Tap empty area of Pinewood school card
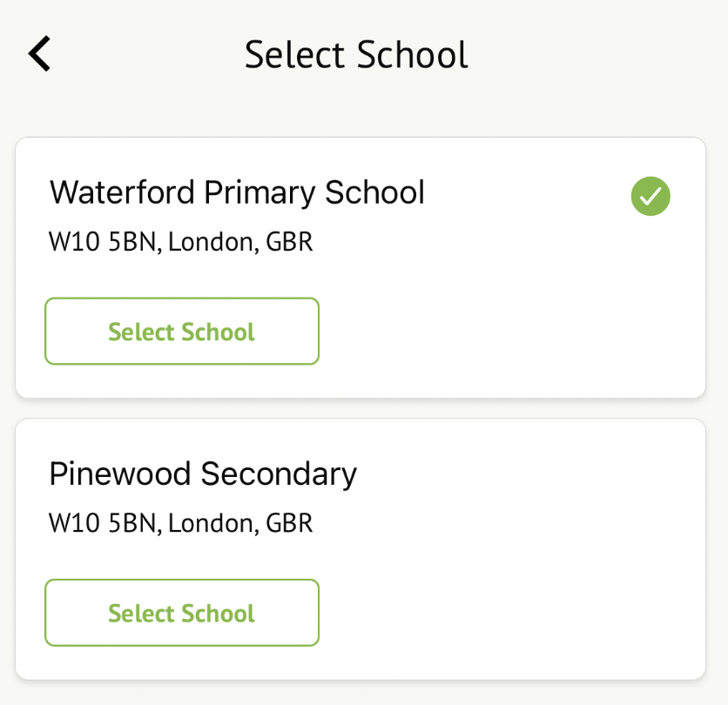Viewport: 728px width, 705px height. (514, 614)
